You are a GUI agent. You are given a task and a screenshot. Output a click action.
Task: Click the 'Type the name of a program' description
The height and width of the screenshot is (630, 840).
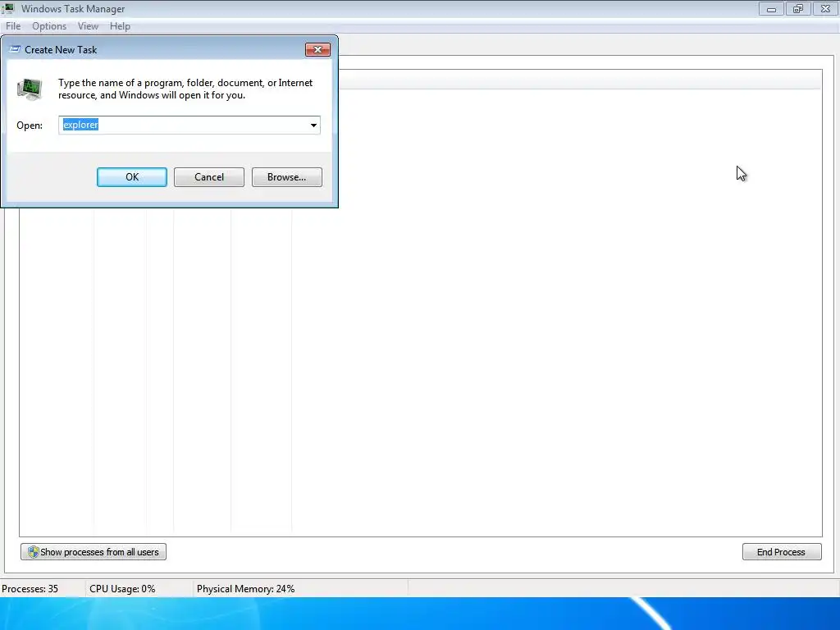pyautogui.click(x=185, y=89)
